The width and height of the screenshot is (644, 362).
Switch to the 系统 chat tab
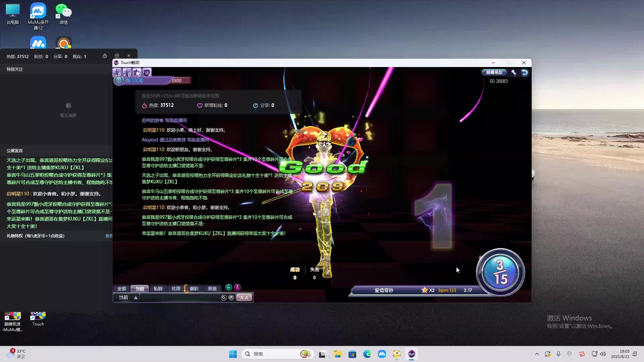point(212,289)
